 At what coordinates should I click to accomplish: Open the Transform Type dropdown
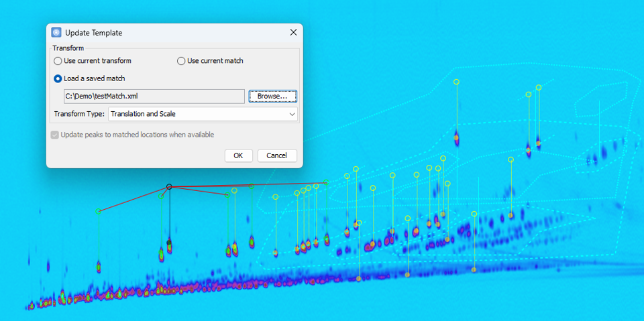tap(203, 114)
